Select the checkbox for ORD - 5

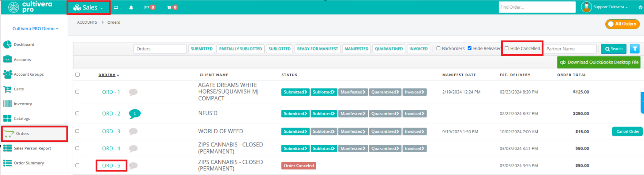(77, 165)
